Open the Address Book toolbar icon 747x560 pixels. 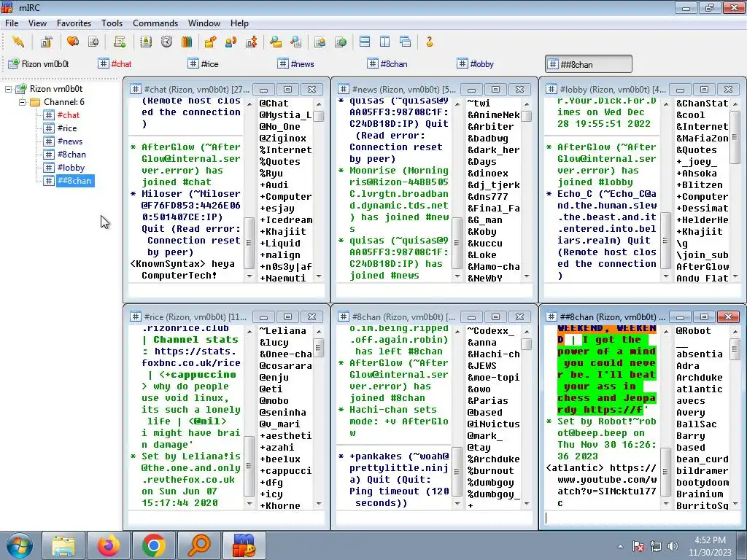146,42
